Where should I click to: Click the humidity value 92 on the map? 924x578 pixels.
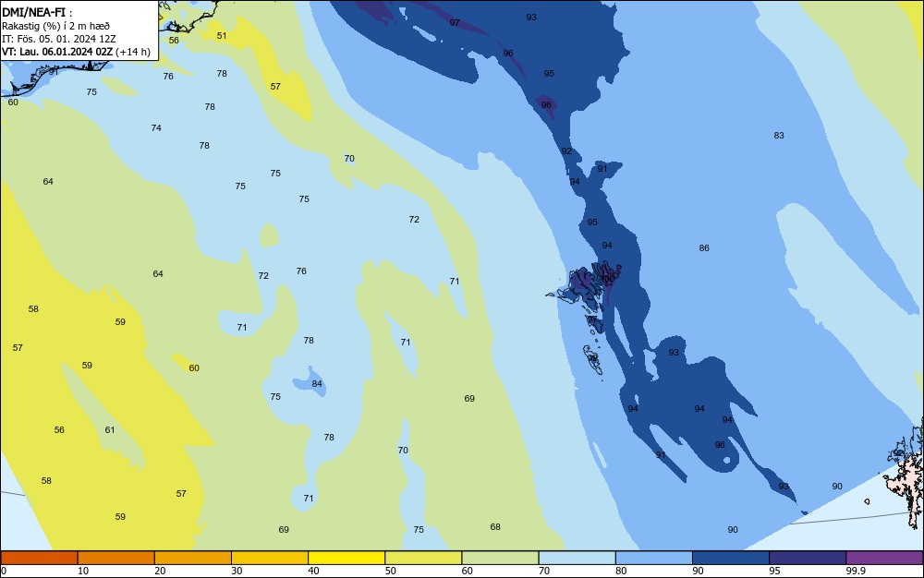[x=566, y=151]
